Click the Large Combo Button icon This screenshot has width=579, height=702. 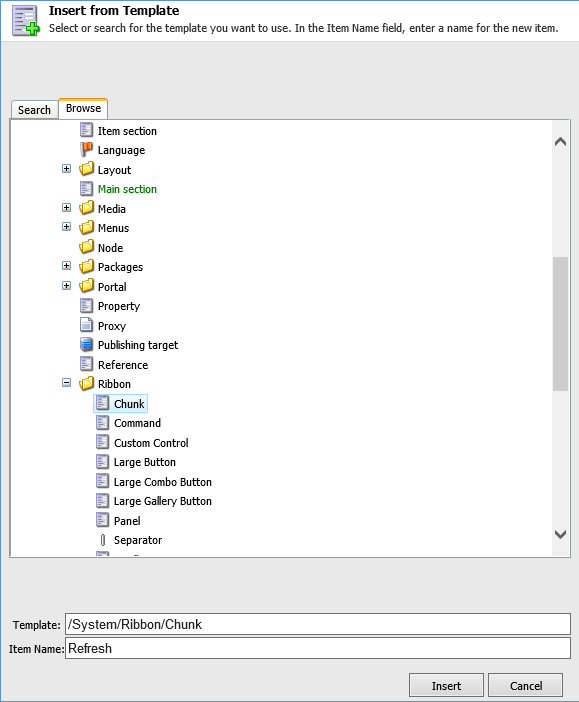[x=103, y=480]
